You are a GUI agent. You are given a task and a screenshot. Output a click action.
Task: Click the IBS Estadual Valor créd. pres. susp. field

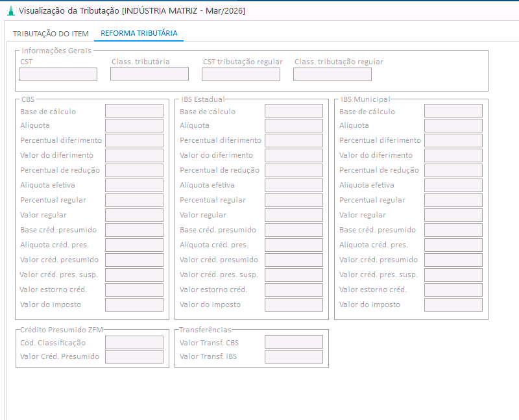pos(294,275)
